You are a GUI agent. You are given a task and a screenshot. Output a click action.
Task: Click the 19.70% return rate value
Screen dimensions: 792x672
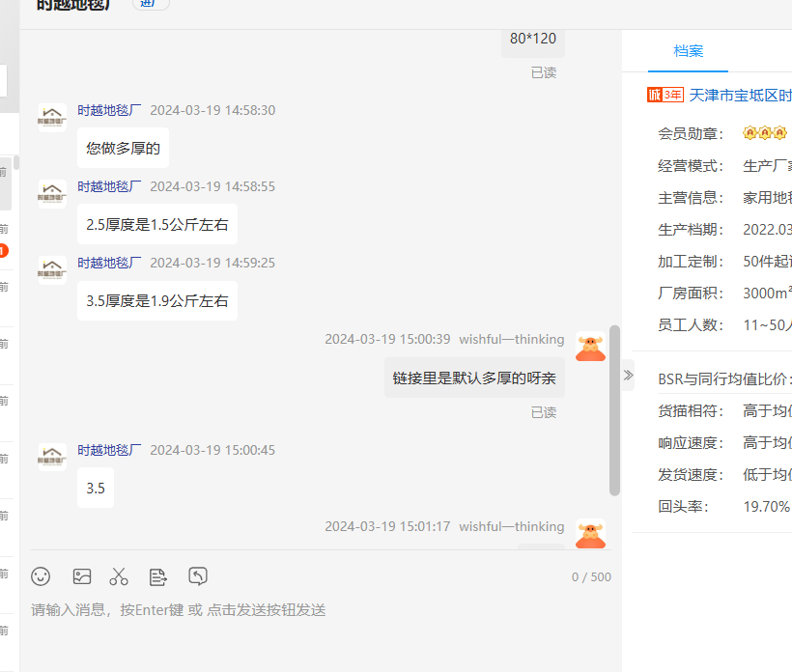click(x=766, y=506)
